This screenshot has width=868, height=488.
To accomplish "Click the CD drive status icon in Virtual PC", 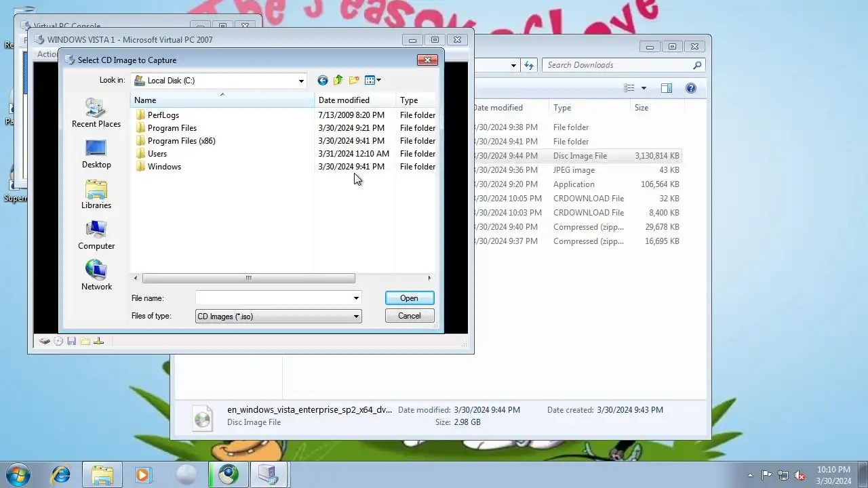I will 58,341.
